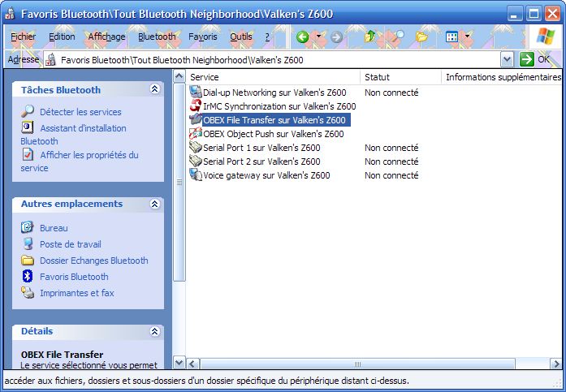
Task: Open Assistant d'installation Bluetooth link
Action: (x=74, y=135)
